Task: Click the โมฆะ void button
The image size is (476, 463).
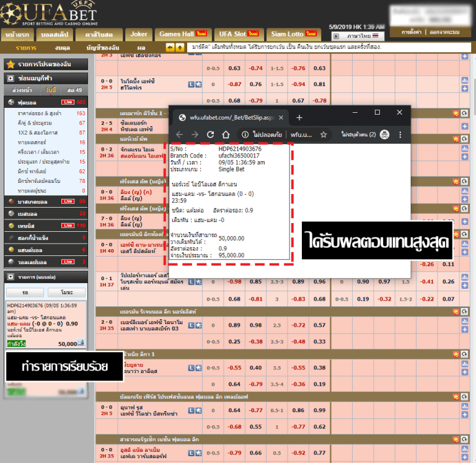Action: pyautogui.click(x=67, y=293)
